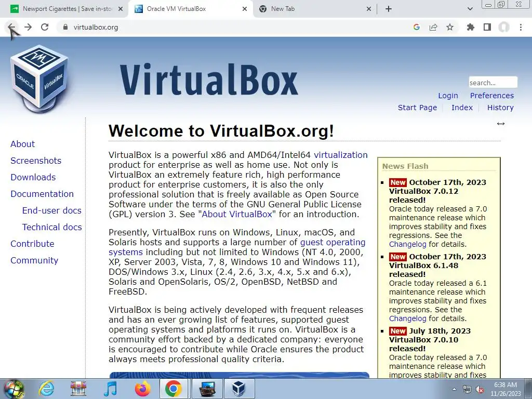532x399 pixels.
Task: Click the Windows Start orb
Action: coord(14,389)
